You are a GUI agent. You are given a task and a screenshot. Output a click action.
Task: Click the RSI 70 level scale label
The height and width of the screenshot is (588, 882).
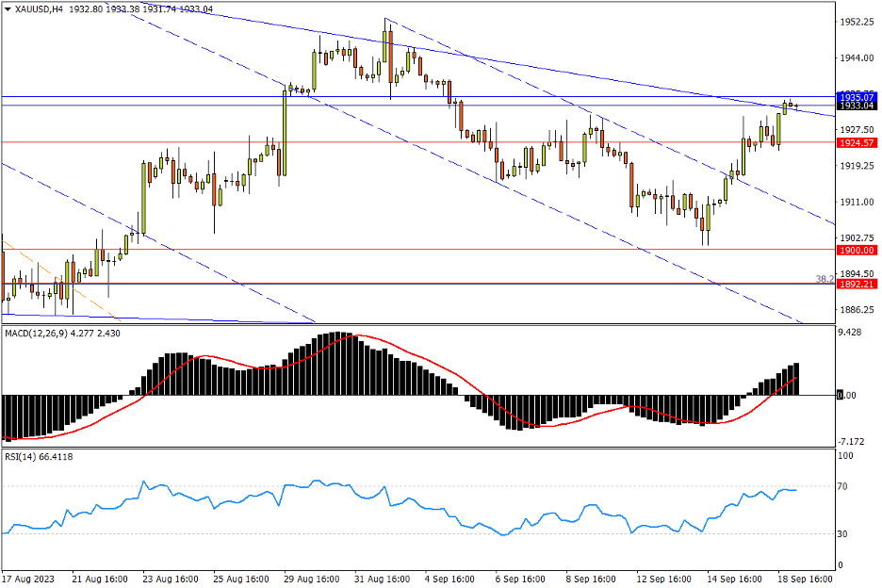[x=845, y=487]
